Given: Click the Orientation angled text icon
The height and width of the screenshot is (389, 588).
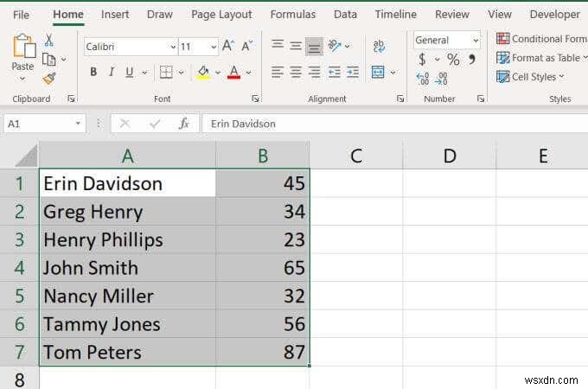Looking at the screenshot, I should coord(335,46).
